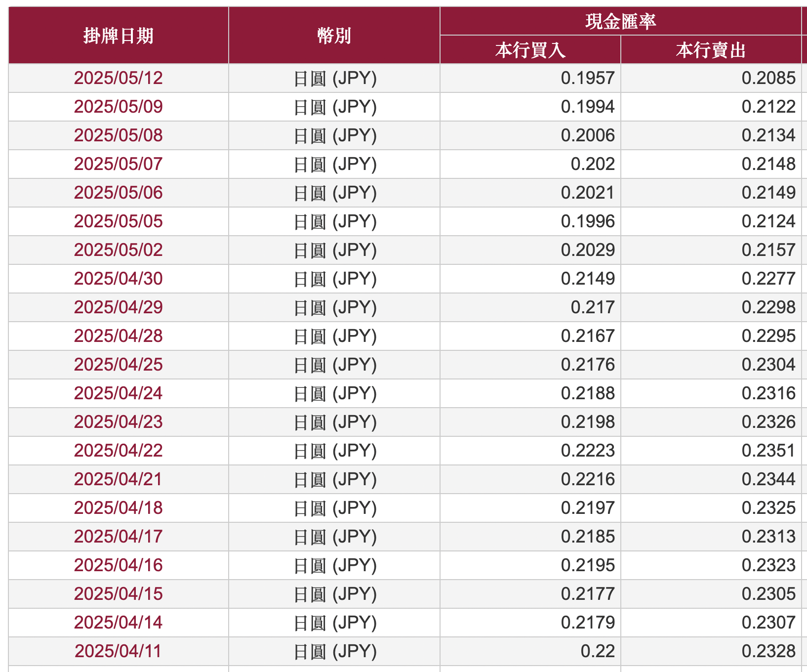Select the 2025/05/02 date link
The width and height of the screenshot is (807, 672).
pyautogui.click(x=118, y=250)
